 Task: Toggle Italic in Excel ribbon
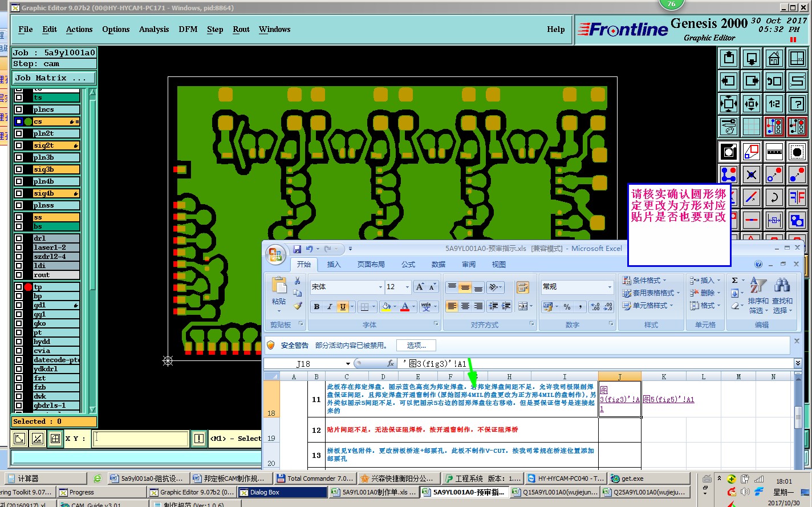pyautogui.click(x=330, y=306)
